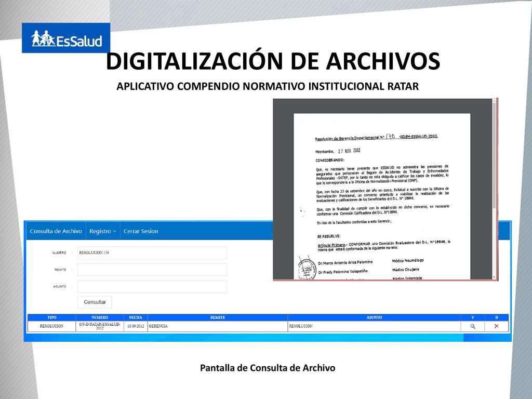This screenshot has width=532, height=399.
Task: Select the NUMERO column header
Action: pyautogui.click(x=100, y=317)
